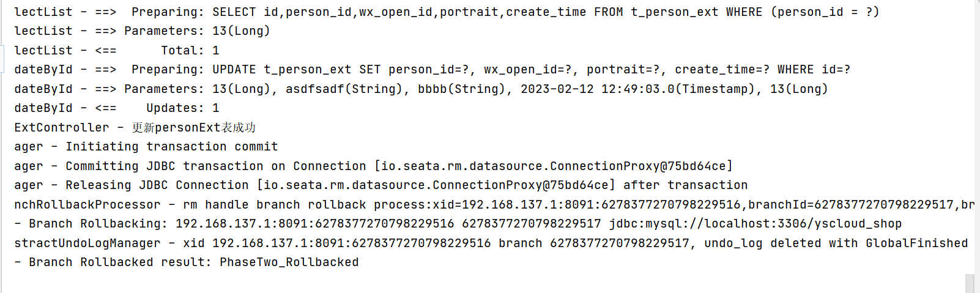Click the "Updates: 1" log entry
The width and height of the screenshot is (980, 293).
[182, 108]
